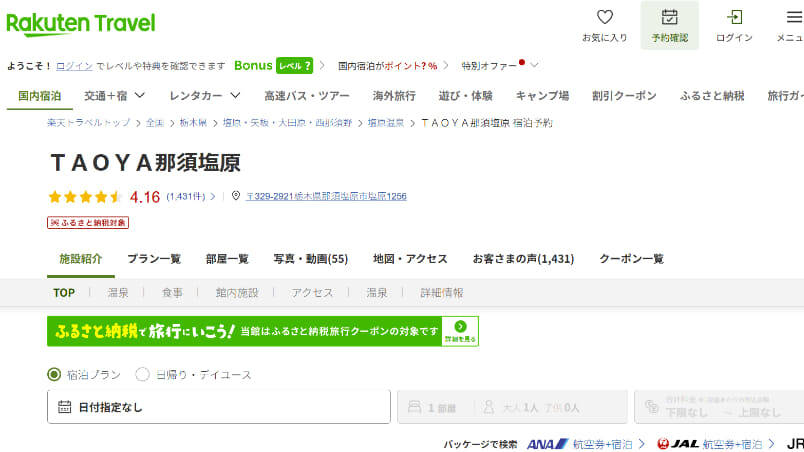This screenshot has height=452, width=804.
Task: Open the 写真・動画(55) tab
Action: (310, 258)
